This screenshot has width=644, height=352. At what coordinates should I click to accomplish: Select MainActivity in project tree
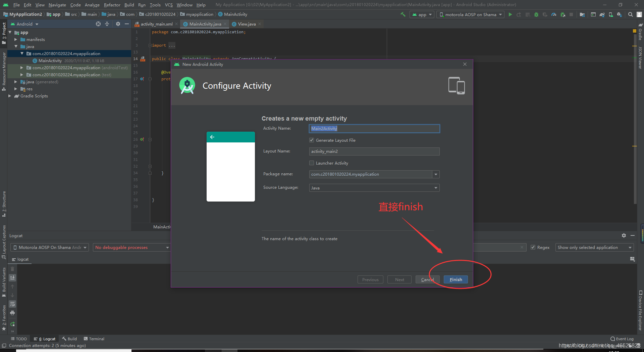click(50, 61)
